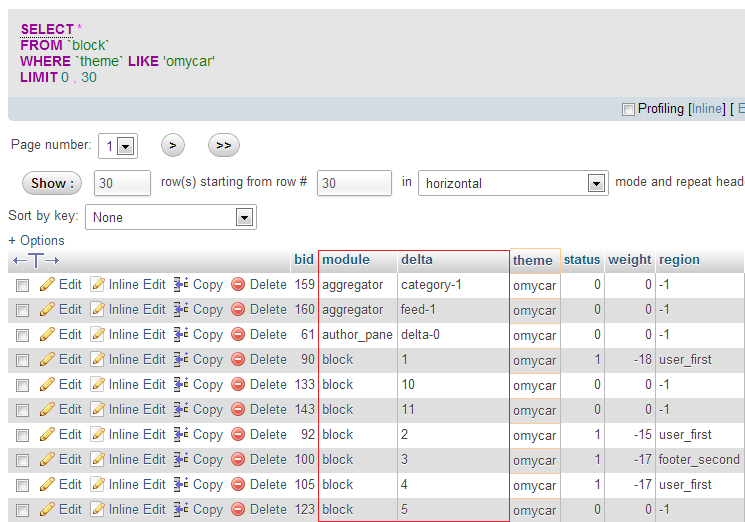Check the row checkbox for bid 159
The height and width of the screenshot is (522, 745).
tap(22, 285)
